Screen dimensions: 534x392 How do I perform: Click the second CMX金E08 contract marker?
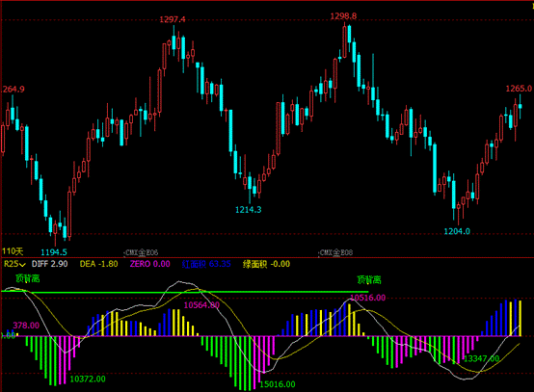[335, 252]
